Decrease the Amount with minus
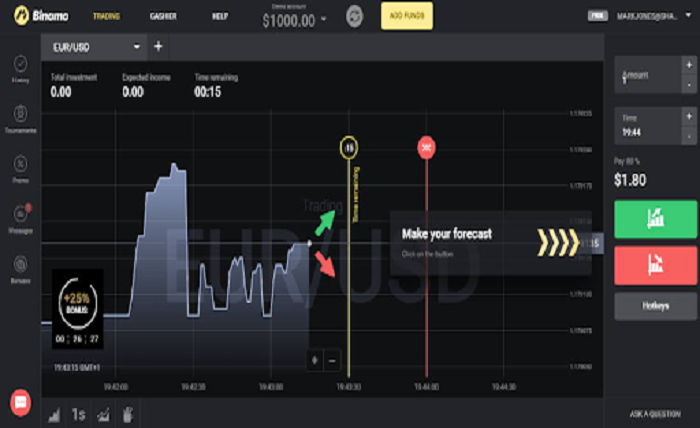 tap(689, 84)
